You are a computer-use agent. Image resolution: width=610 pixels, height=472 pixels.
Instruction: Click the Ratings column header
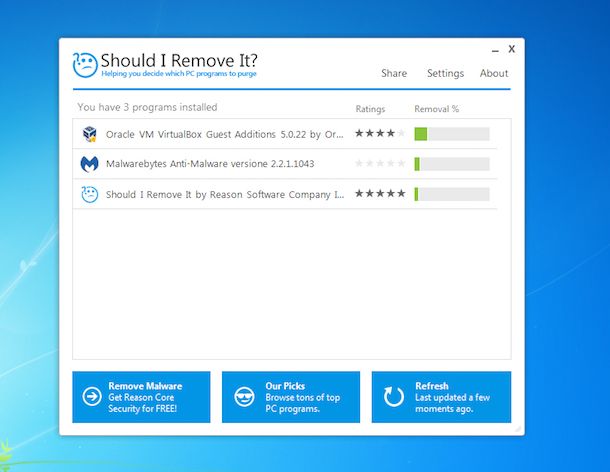(370, 109)
